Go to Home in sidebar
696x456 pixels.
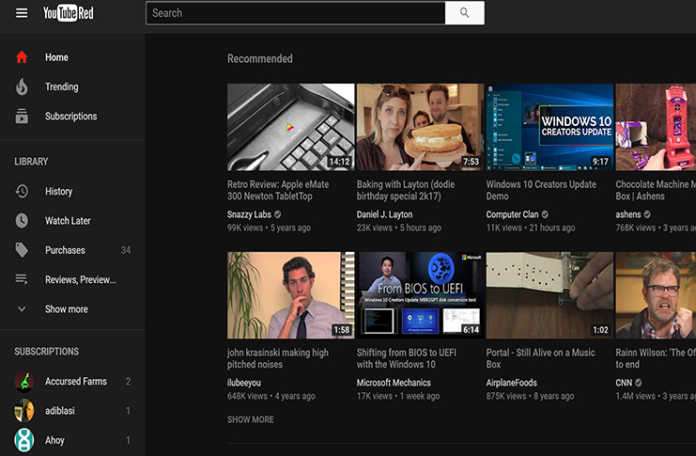pos(56,57)
